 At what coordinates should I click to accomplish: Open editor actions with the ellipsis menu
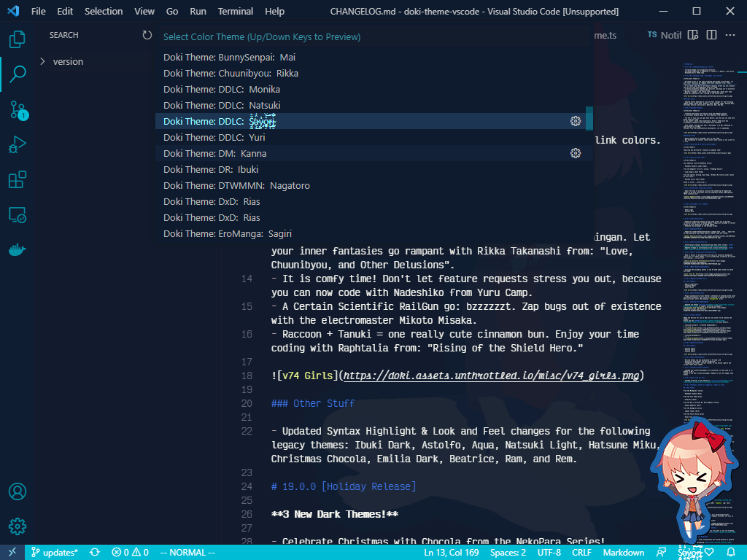click(730, 34)
